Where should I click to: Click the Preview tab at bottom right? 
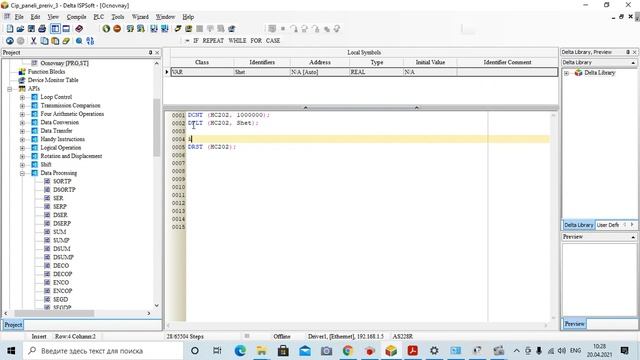coord(574,324)
